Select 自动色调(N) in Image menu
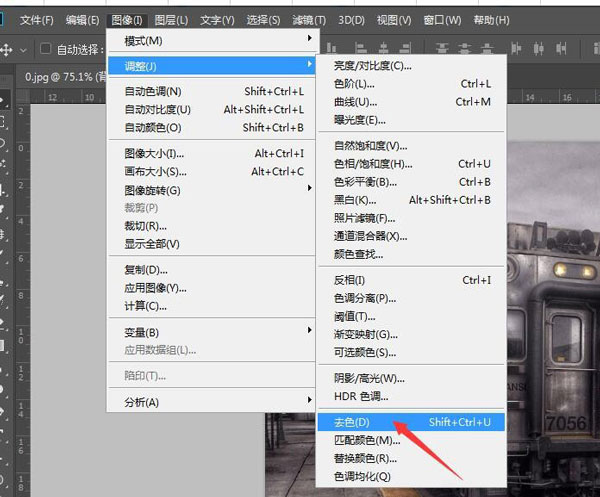This screenshot has width=600, height=497. [212, 91]
